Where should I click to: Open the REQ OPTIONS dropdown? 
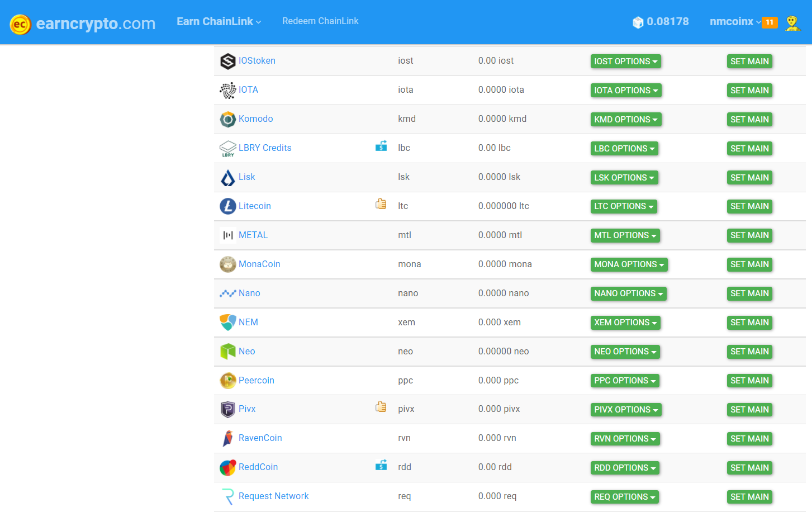625,497
